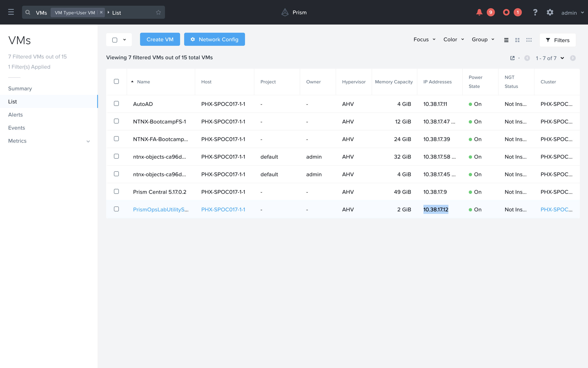Open the PHX-SPOC017-1-1 host link

[x=223, y=210]
